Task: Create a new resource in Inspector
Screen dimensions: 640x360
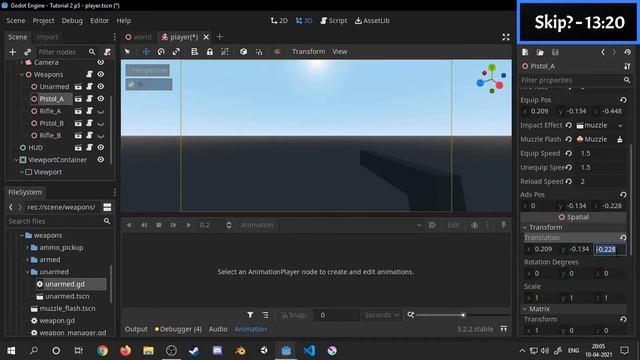Action: [x=525, y=52]
